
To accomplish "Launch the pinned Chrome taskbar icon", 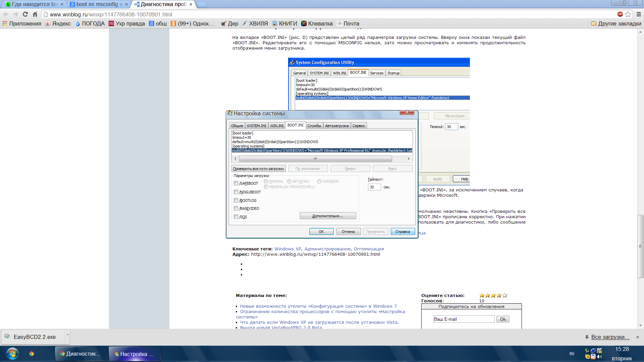I will click(32, 354).
